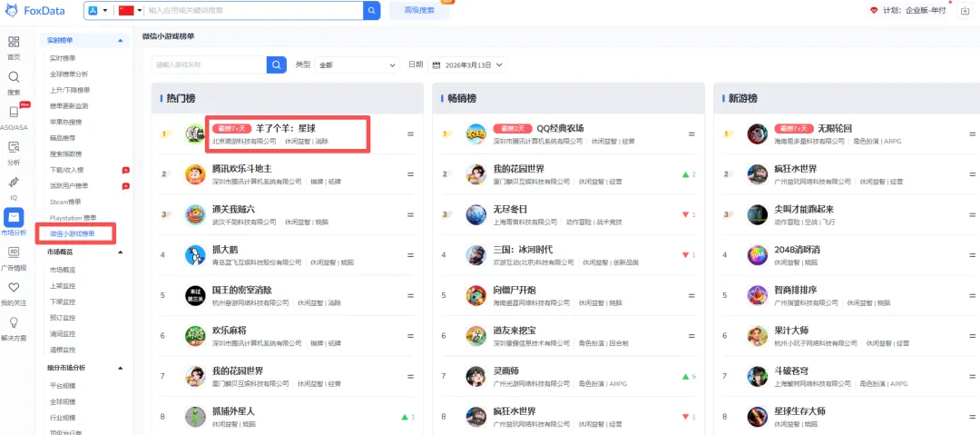Click 果汁大师 game icon
The width and height of the screenshot is (980, 435).
757,335
